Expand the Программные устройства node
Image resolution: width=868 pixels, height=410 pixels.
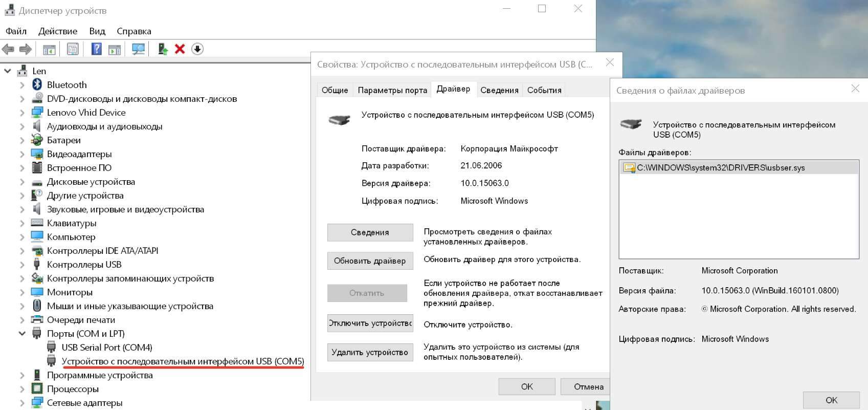click(22, 375)
